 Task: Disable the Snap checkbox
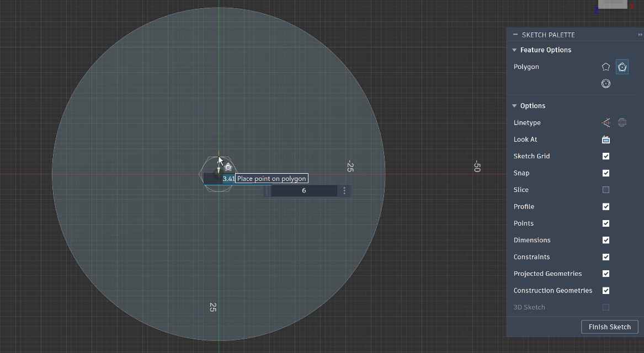[606, 173]
